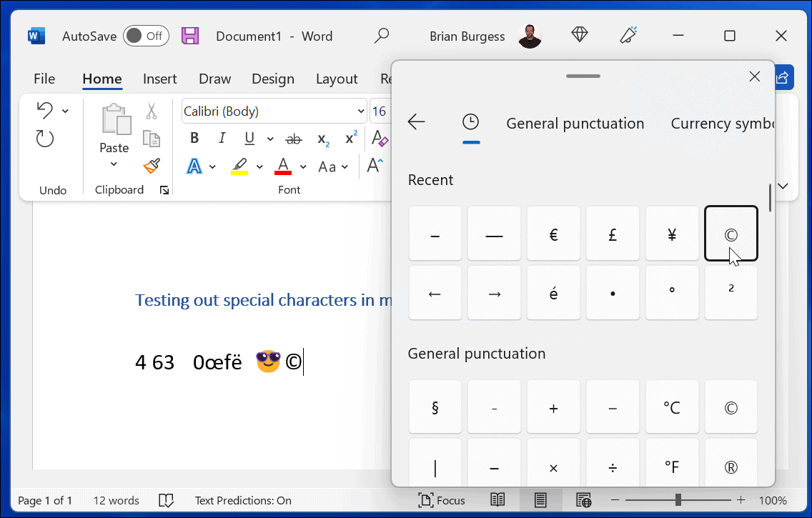The height and width of the screenshot is (518, 812).
Task: Click the back arrow in the symbol panel
Action: point(417,122)
